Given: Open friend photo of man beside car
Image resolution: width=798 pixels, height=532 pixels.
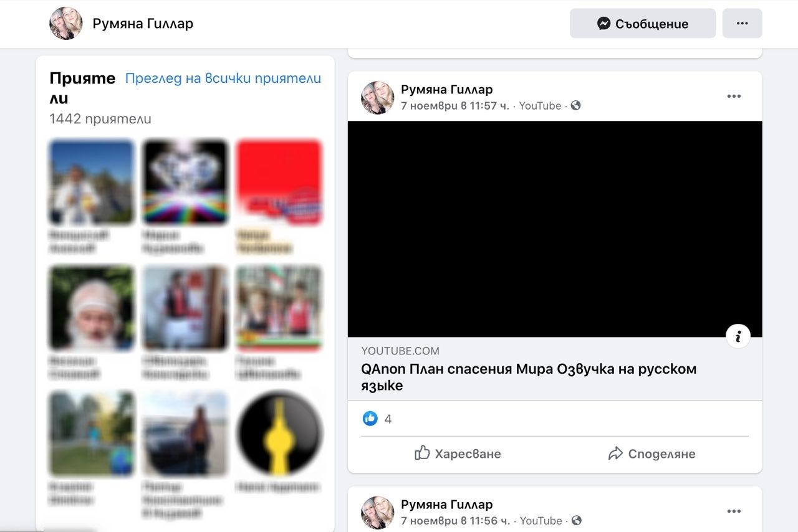Looking at the screenshot, I should coord(185,433).
